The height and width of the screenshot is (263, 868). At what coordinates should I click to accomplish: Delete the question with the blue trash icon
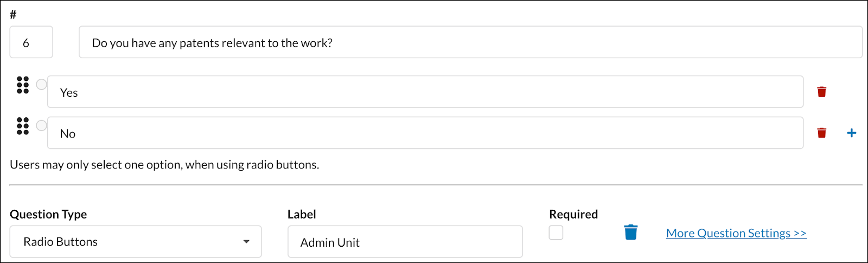click(630, 232)
